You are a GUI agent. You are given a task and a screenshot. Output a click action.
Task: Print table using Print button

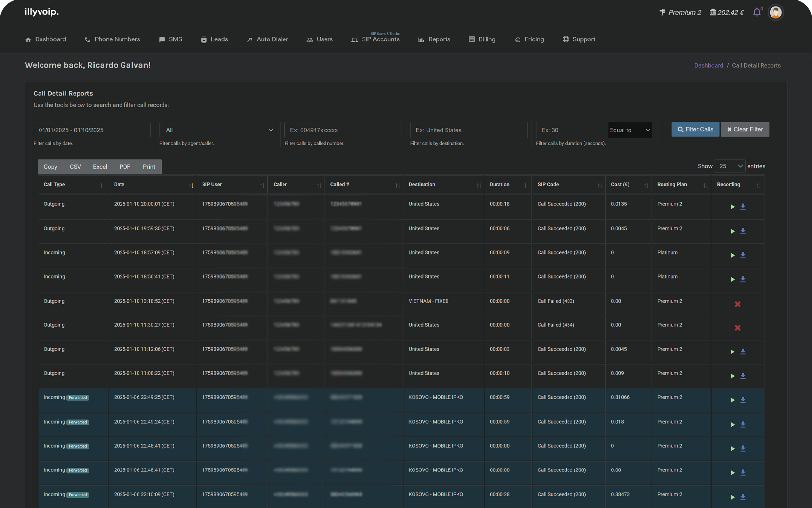click(149, 167)
